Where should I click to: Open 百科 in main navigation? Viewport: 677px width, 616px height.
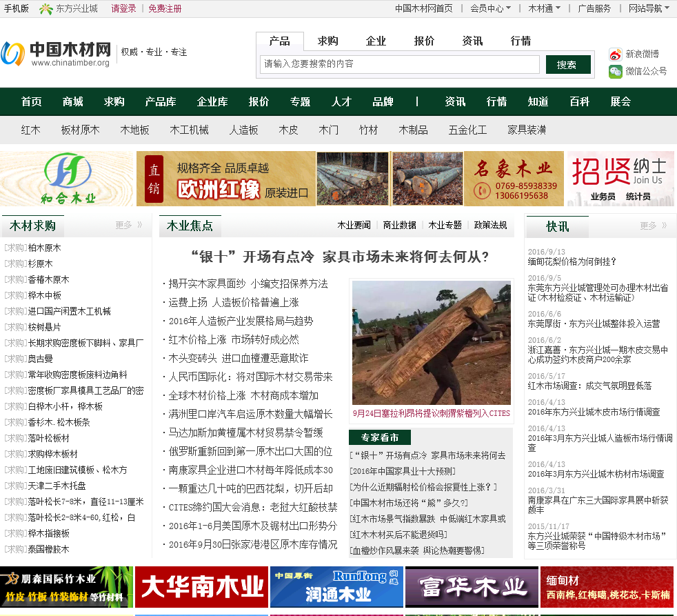(x=579, y=101)
